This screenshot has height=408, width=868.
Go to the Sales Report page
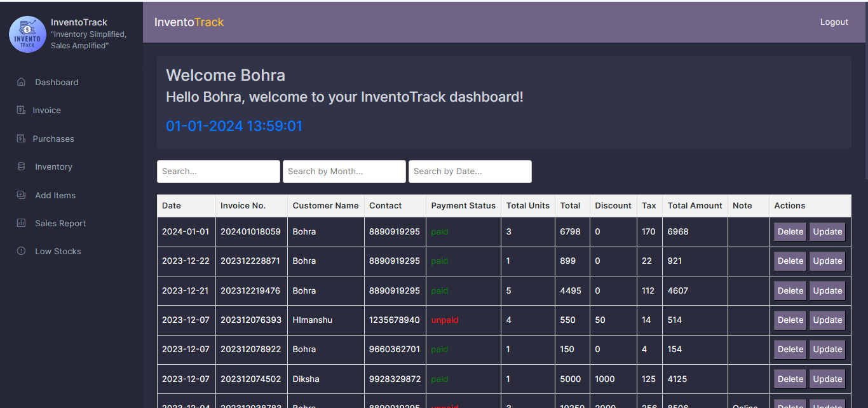click(60, 223)
